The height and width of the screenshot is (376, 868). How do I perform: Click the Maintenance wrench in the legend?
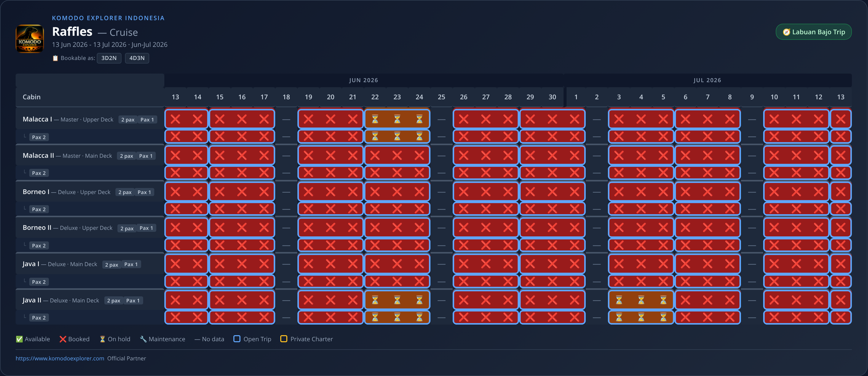pos(143,339)
